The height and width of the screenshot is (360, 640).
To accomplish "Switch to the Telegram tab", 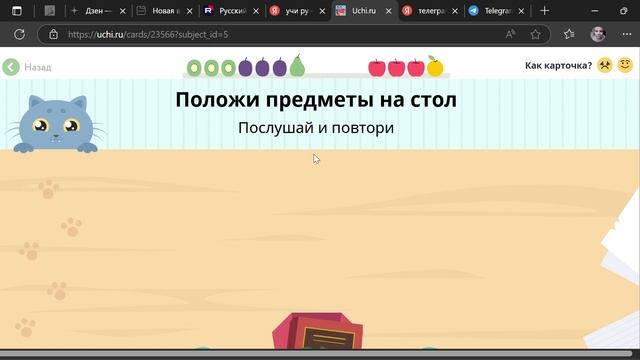I will (497, 11).
